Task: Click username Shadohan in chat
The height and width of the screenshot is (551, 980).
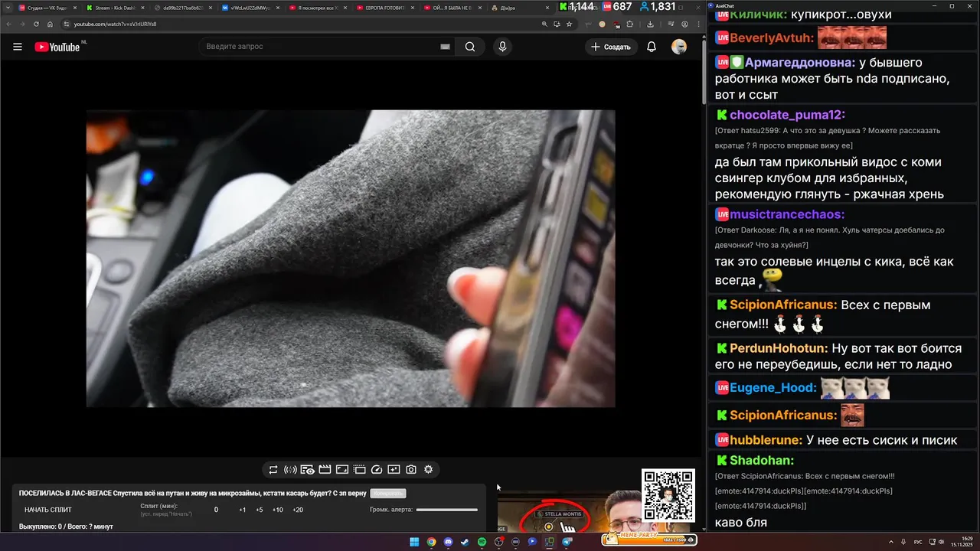Action: (762, 461)
